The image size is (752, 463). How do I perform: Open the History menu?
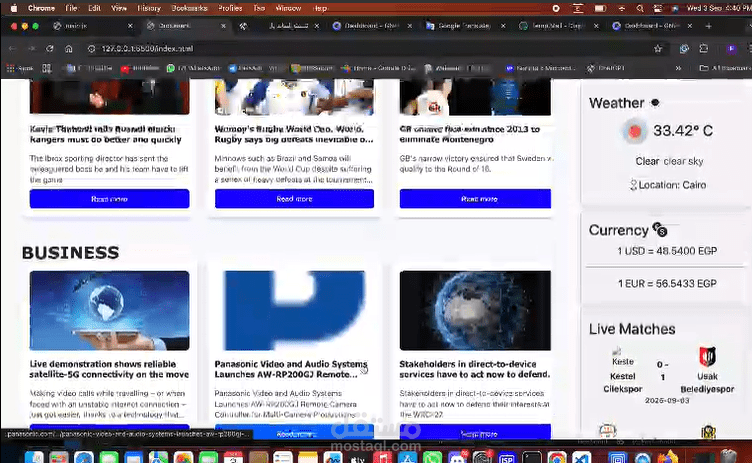[149, 8]
